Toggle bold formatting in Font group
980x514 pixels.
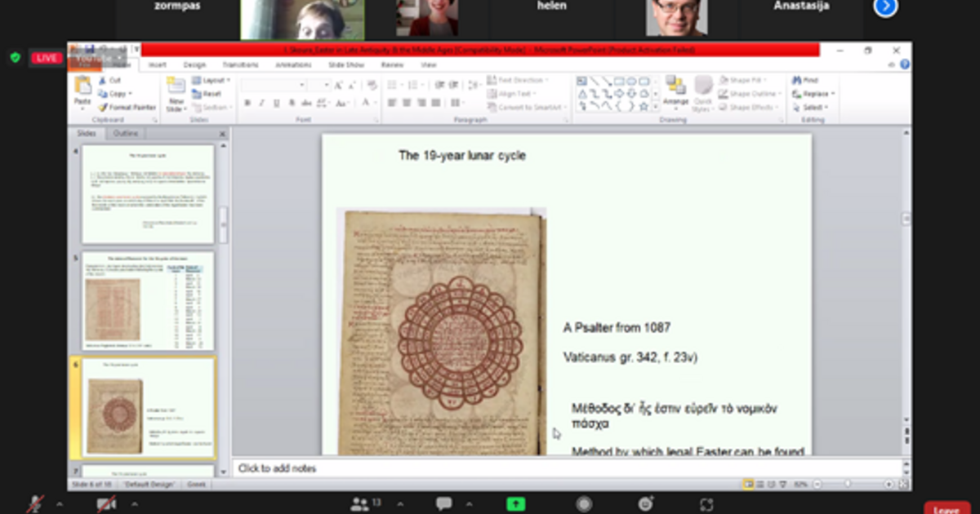(x=247, y=104)
